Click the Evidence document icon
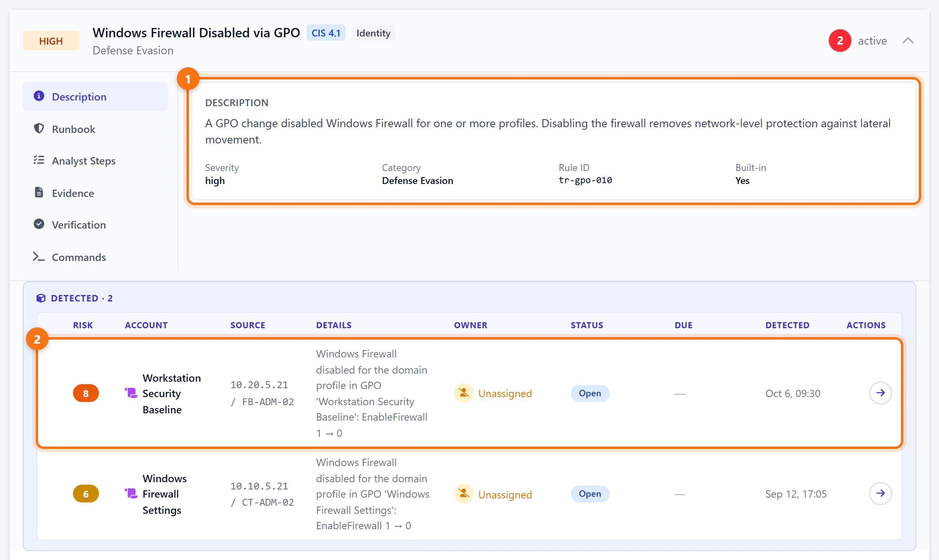 click(39, 192)
